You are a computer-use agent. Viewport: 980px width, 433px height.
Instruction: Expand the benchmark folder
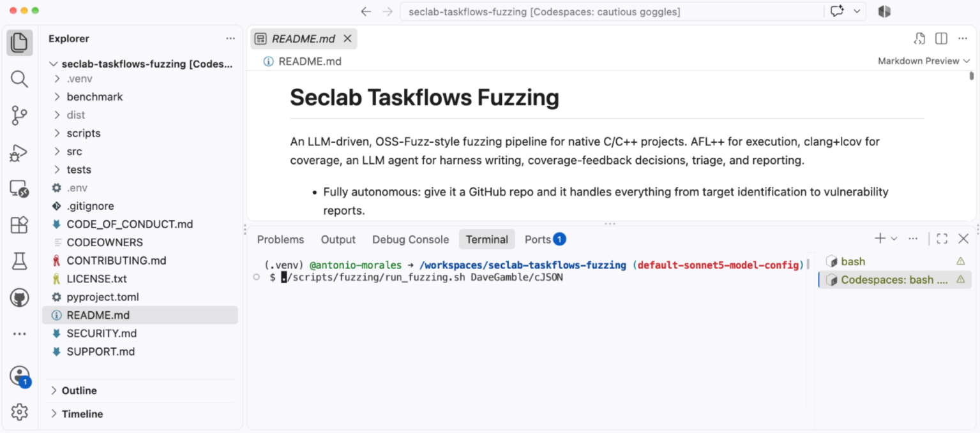[141, 97]
